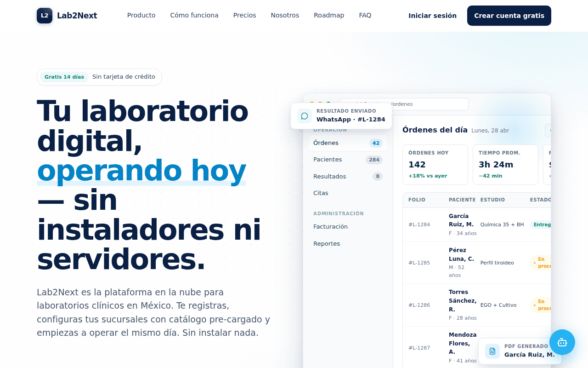Viewport: 588px width, 368px height.
Task: Click patient Torres Sánchez, R.
Action: point(463,301)
